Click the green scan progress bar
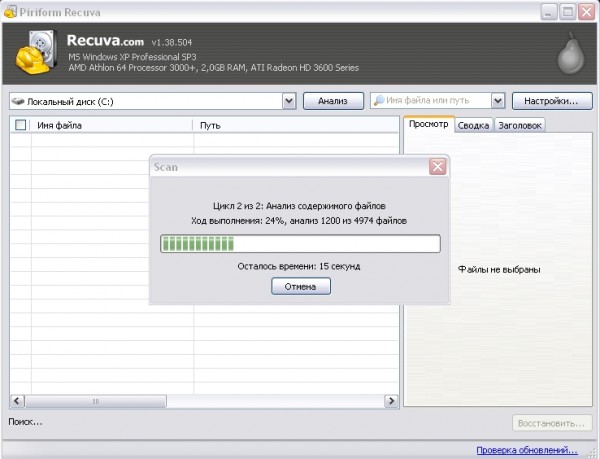The height and width of the screenshot is (459, 600). 300,244
